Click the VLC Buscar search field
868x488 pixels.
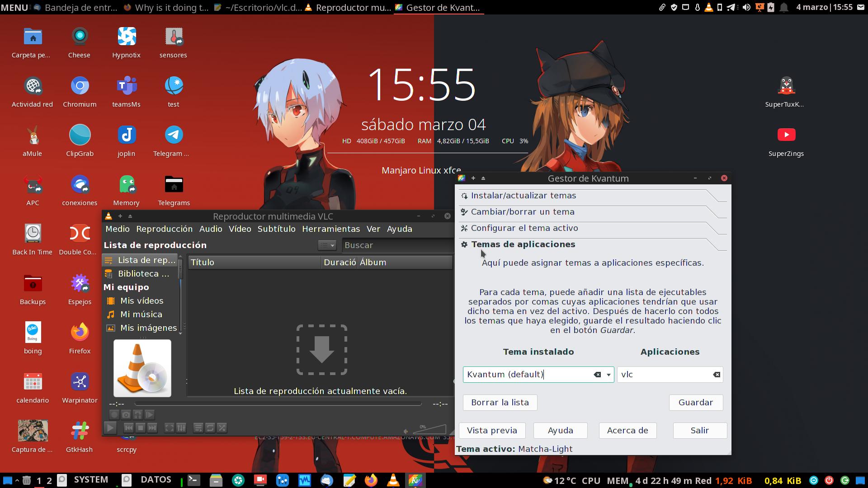397,245
